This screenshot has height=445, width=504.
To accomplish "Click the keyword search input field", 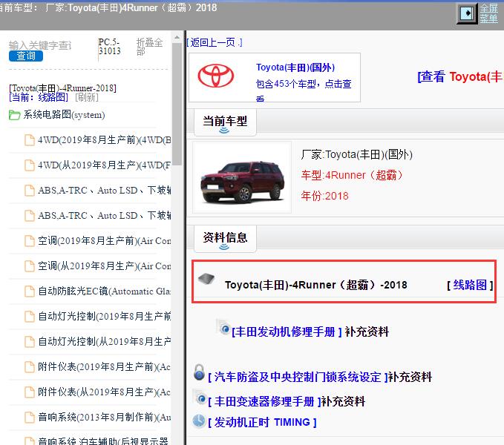I will 41,45.
